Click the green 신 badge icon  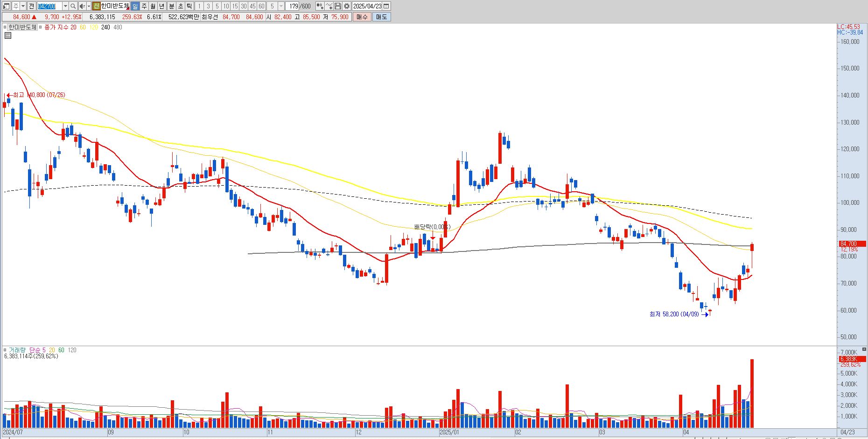[x=96, y=6]
